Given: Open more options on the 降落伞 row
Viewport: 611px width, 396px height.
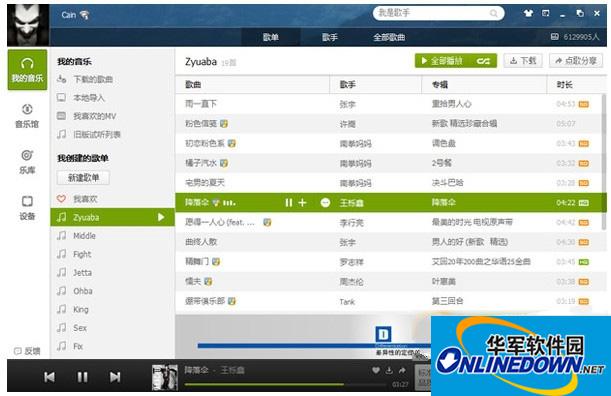Looking at the screenshot, I should (325, 203).
